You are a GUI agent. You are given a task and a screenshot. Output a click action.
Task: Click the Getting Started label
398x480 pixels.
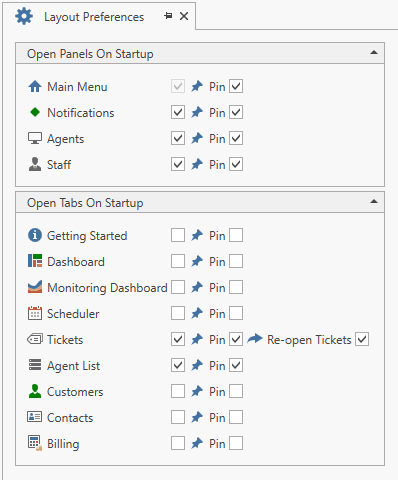tap(87, 236)
